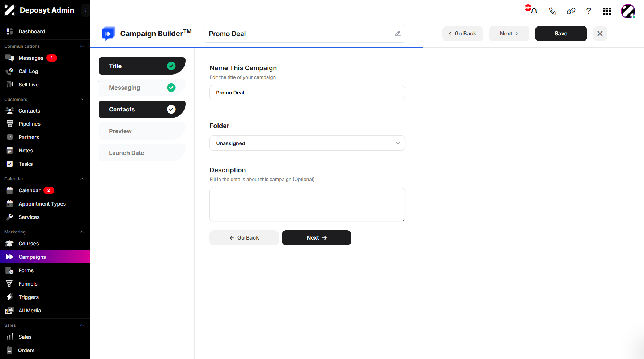
Task: Click the Services wrench icon
Action: tap(10, 217)
